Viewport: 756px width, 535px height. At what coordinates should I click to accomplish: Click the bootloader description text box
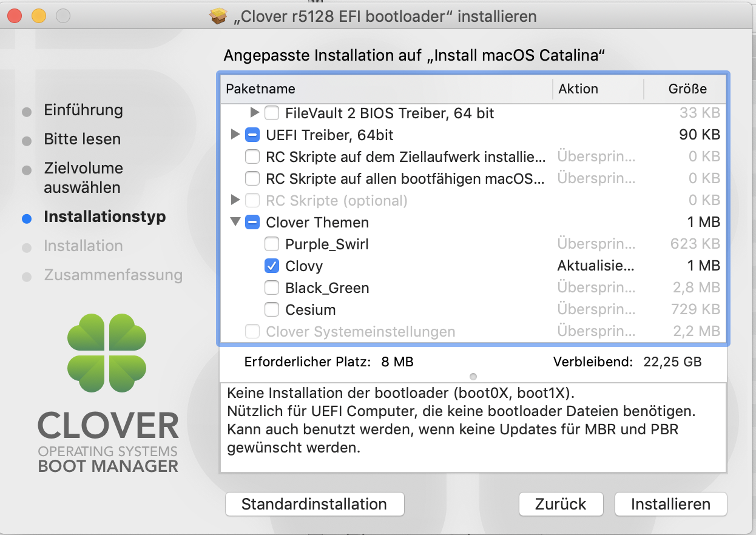[x=473, y=428]
